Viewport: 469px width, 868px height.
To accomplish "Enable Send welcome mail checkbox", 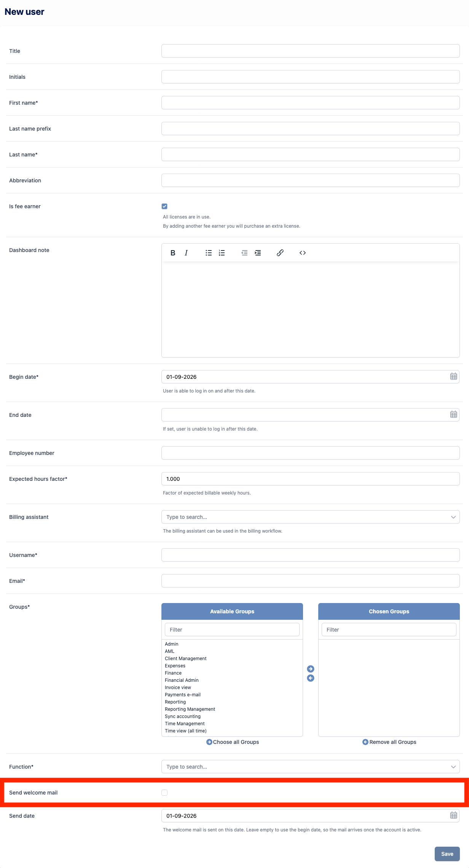I will click(164, 793).
